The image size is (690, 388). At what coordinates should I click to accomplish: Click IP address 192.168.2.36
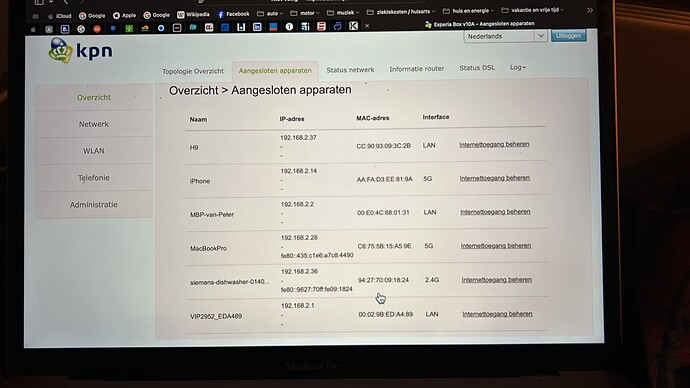[x=299, y=271]
